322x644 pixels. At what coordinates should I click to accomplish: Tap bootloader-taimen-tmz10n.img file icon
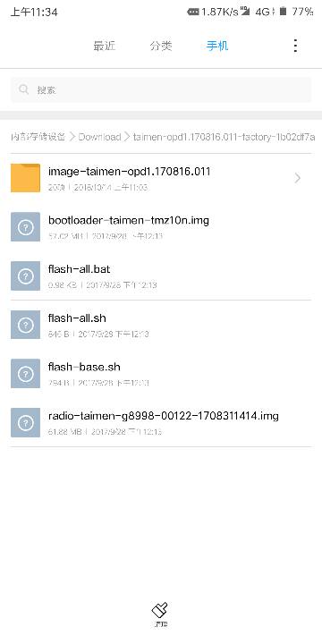click(x=25, y=226)
